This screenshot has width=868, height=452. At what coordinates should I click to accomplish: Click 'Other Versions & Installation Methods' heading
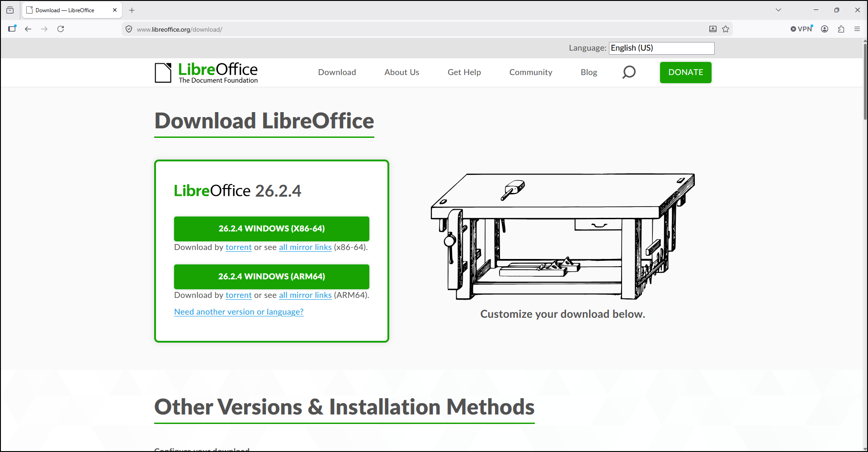point(344,407)
